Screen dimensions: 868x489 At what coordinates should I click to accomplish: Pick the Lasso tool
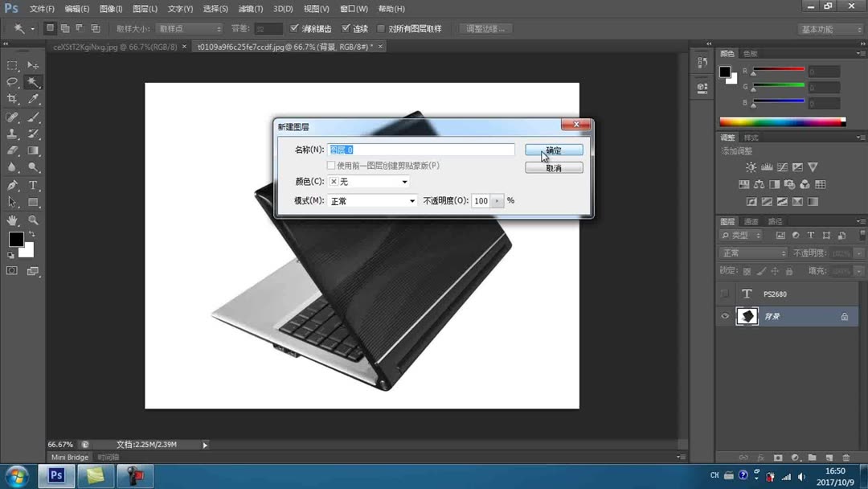(11, 82)
